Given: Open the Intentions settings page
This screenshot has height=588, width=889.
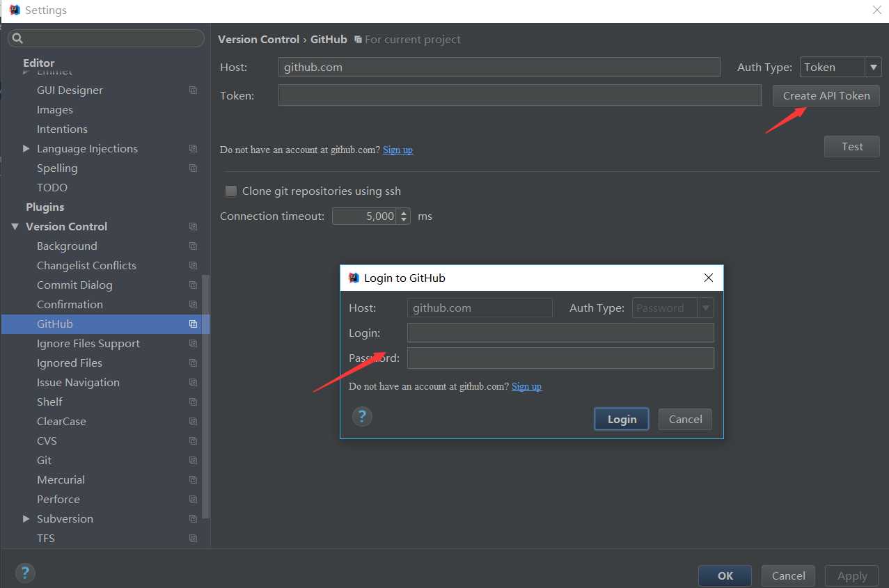Looking at the screenshot, I should 62,129.
